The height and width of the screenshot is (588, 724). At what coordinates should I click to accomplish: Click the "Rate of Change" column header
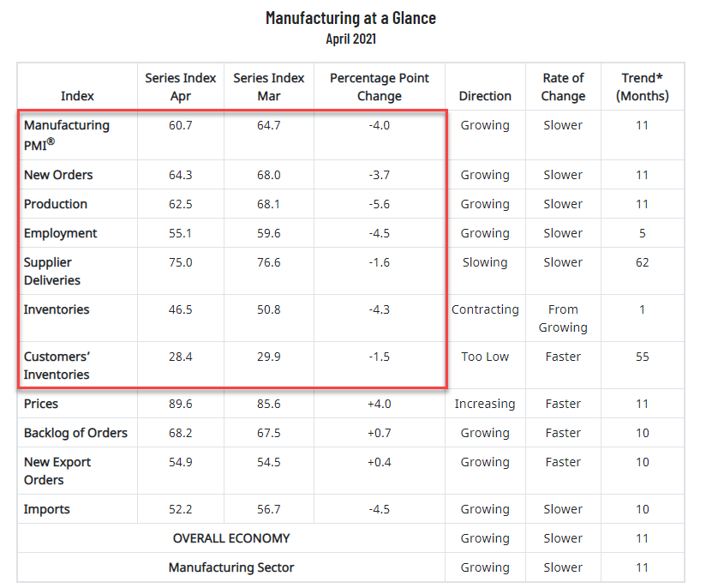[563, 87]
